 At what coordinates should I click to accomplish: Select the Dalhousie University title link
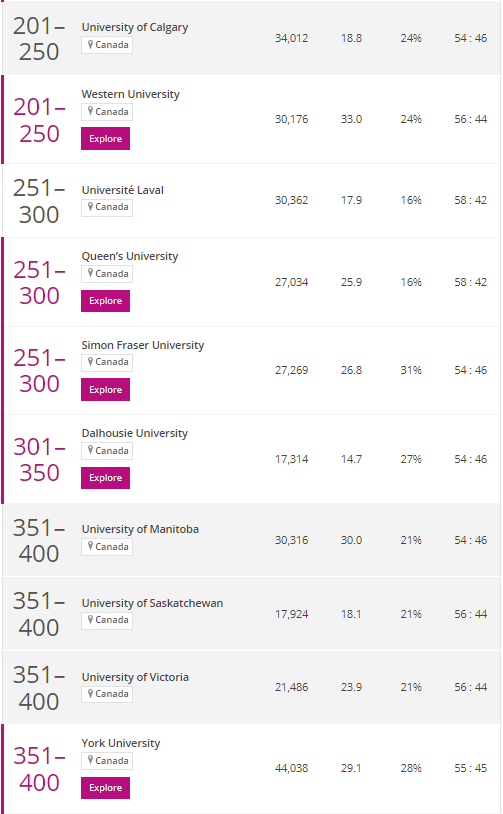point(134,433)
